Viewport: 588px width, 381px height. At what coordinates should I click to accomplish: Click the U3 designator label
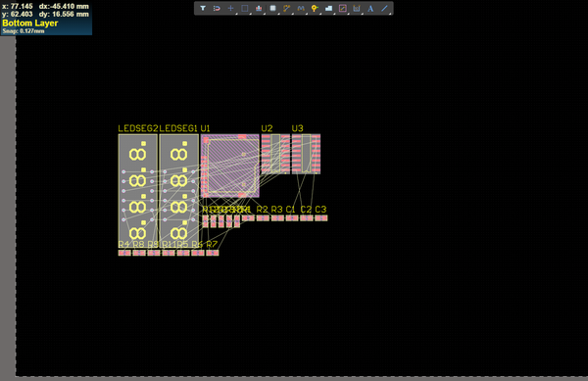click(x=297, y=128)
